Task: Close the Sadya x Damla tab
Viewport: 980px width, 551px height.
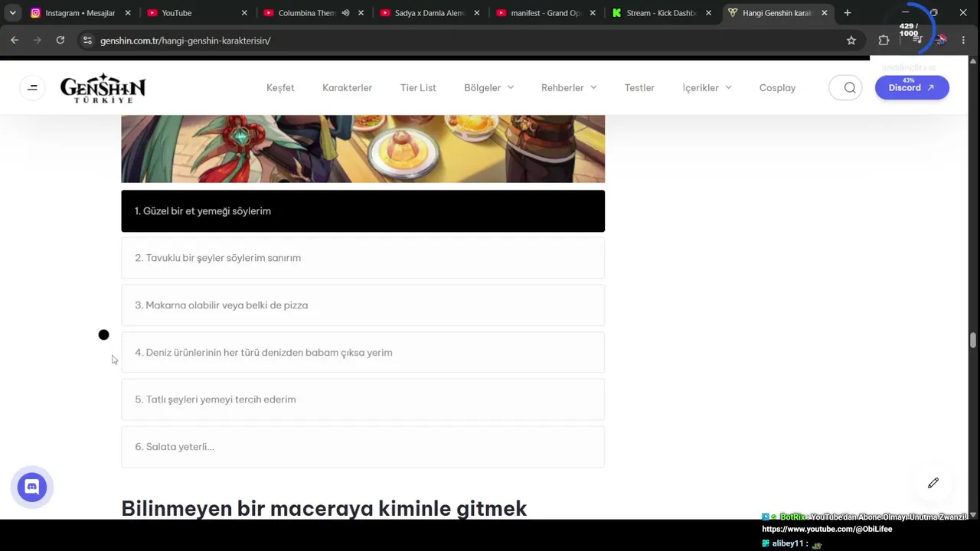Action: [x=477, y=13]
